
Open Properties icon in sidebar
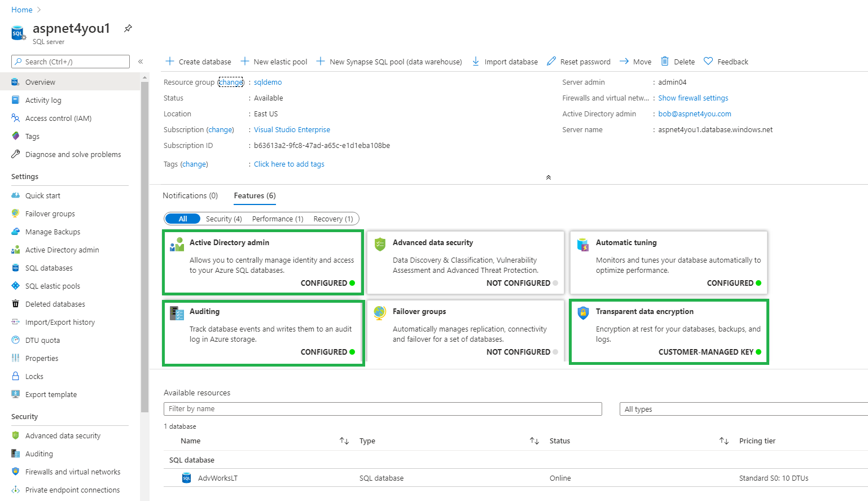click(x=15, y=358)
